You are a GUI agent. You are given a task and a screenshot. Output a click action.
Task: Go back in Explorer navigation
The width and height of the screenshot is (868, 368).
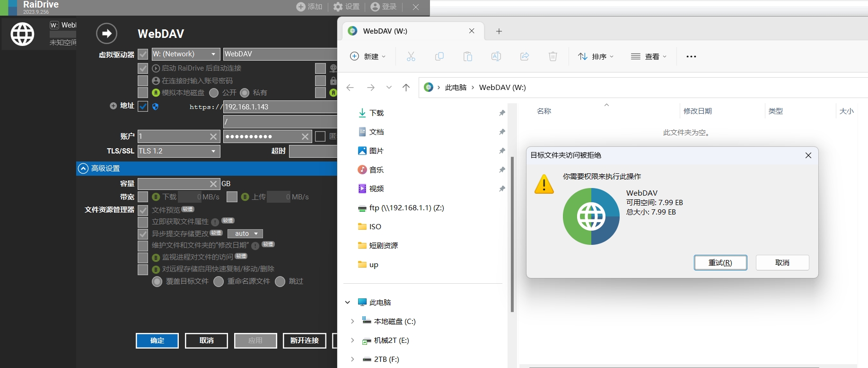click(x=350, y=87)
